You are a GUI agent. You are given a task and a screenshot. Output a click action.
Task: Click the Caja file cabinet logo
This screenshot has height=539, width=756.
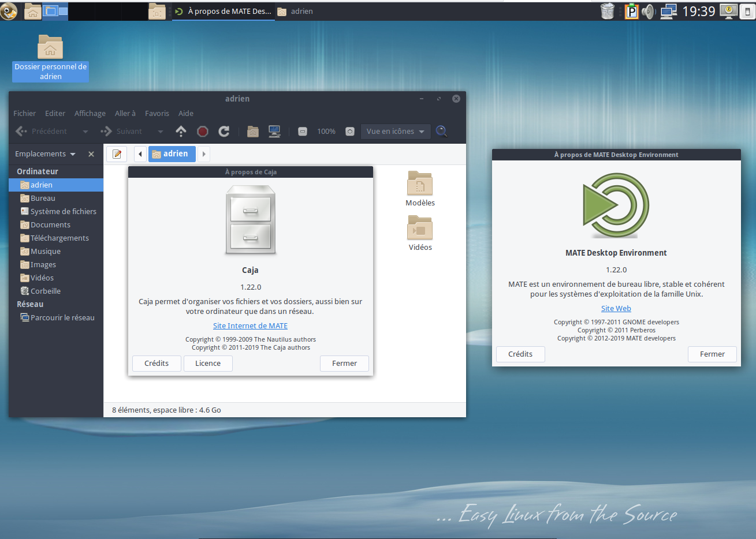250,220
